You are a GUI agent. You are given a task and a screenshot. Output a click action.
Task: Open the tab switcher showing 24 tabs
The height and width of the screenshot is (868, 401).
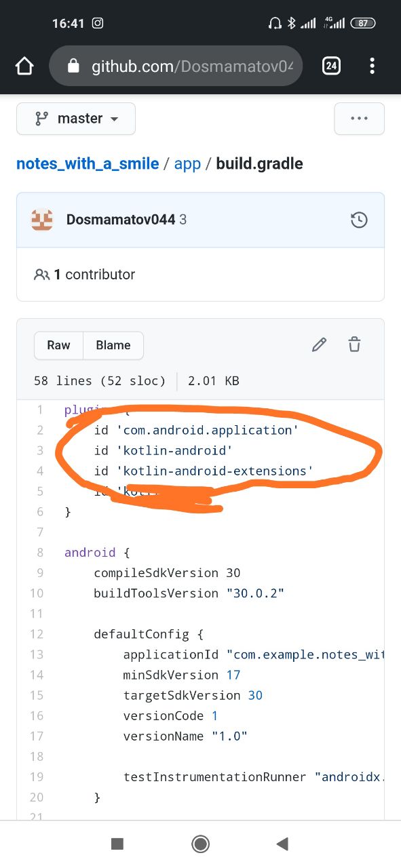331,66
